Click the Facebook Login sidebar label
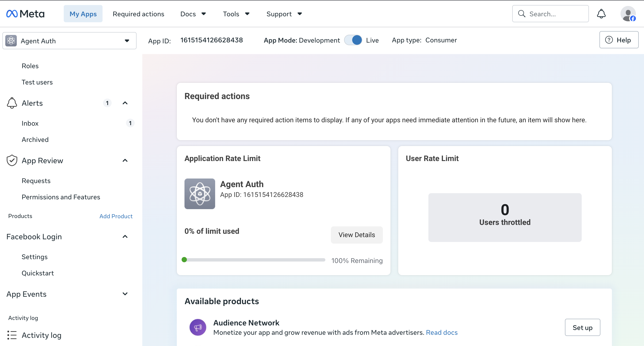The image size is (644, 346). pos(34,236)
